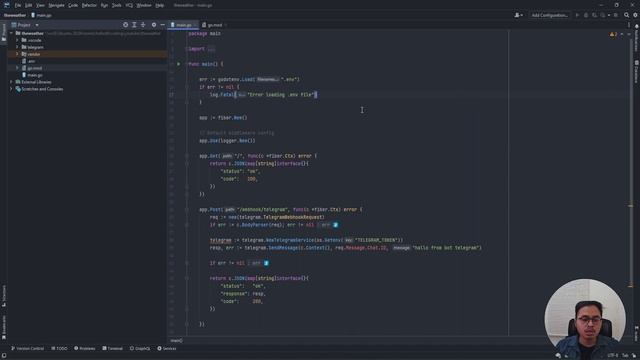Click the run gutter icon beside func main

point(178,64)
